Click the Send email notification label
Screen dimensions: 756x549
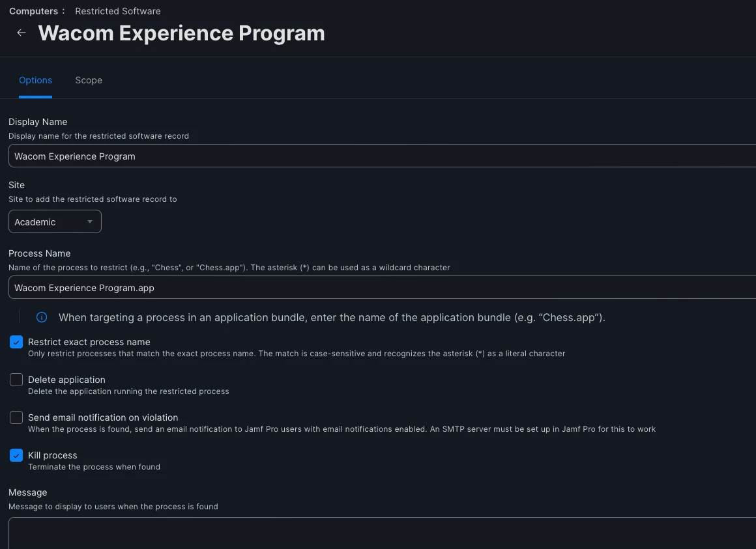(x=103, y=417)
